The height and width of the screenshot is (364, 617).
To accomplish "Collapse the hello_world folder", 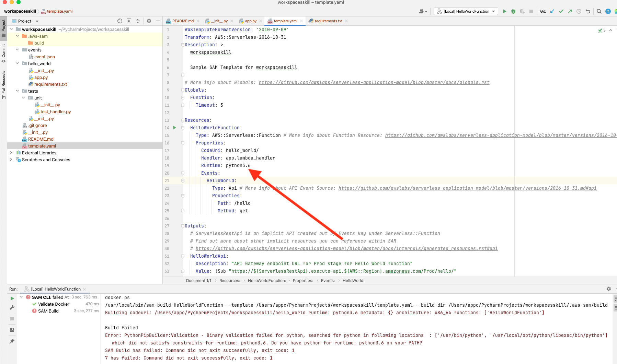I will [18, 63].
